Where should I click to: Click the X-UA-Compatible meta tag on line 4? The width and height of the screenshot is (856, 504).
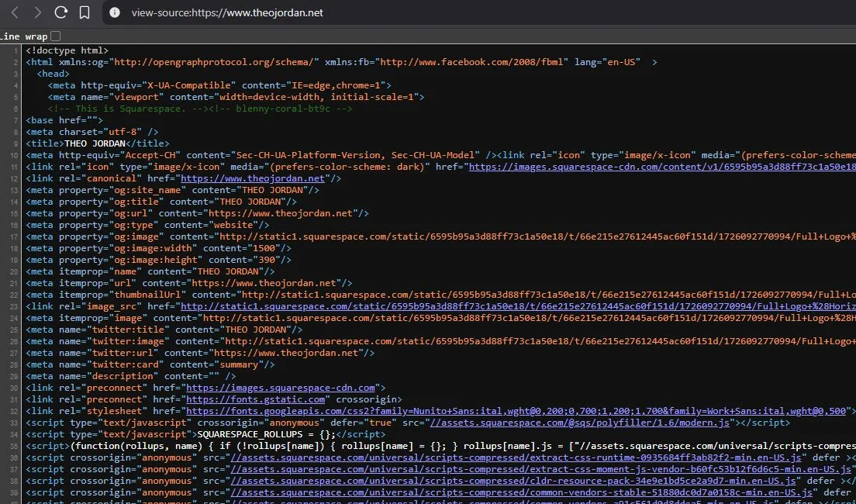click(x=219, y=86)
